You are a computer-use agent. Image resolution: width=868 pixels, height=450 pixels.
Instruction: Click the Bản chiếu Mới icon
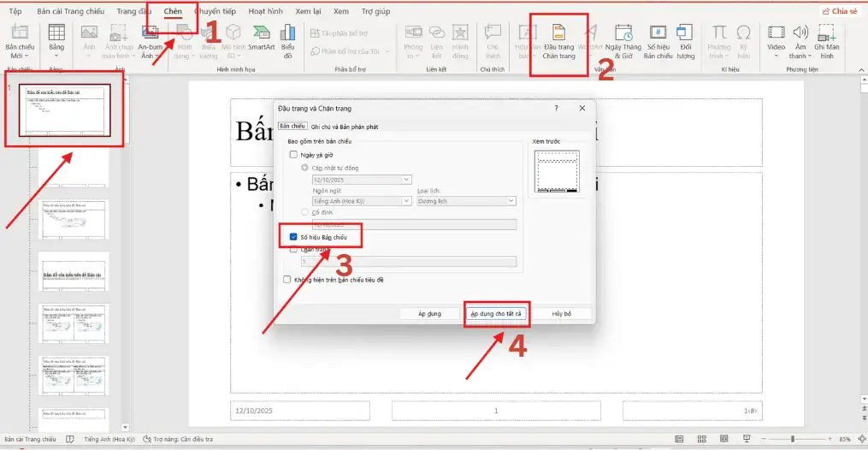[x=21, y=41]
